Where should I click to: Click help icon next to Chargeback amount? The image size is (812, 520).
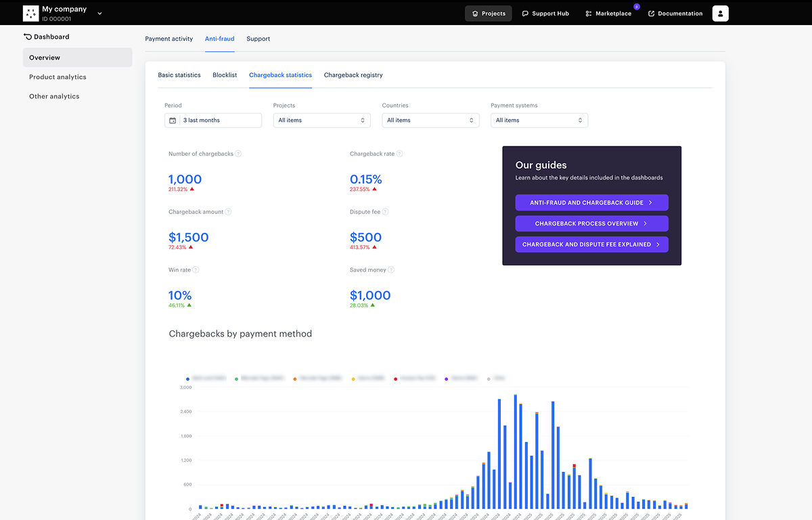click(x=229, y=212)
